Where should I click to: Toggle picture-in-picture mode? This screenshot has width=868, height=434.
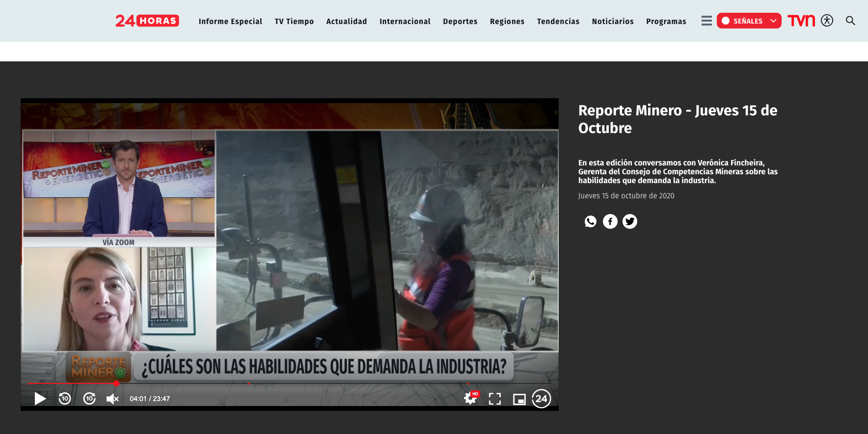pyautogui.click(x=519, y=399)
